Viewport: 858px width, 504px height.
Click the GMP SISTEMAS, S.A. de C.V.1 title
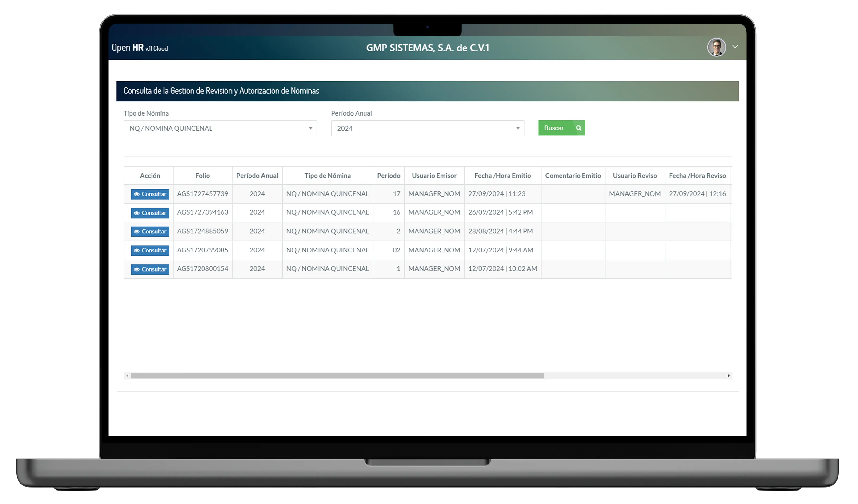(428, 48)
